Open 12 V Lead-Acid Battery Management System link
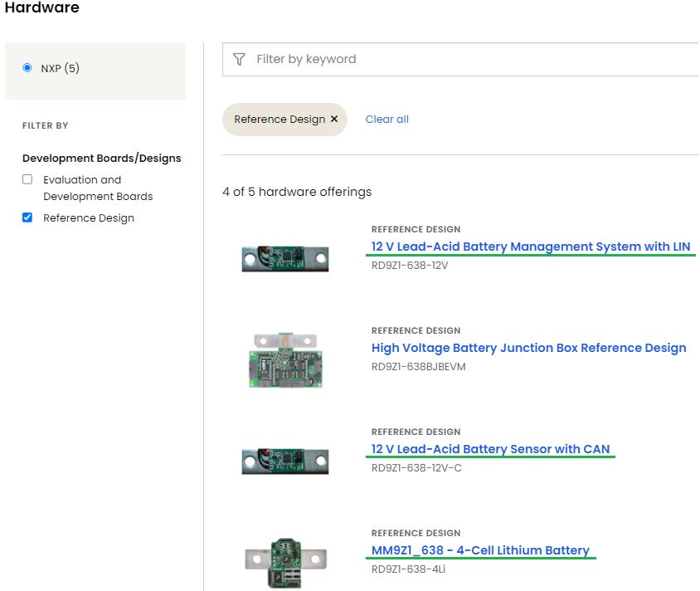The height and width of the screenshot is (591, 700). click(531, 247)
